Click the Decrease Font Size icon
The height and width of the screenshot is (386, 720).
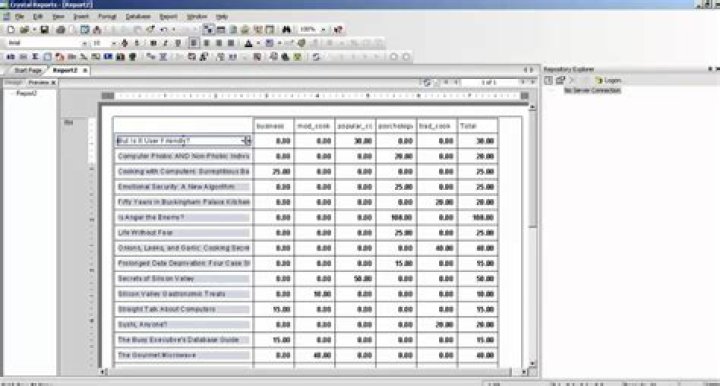pos(137,43)
